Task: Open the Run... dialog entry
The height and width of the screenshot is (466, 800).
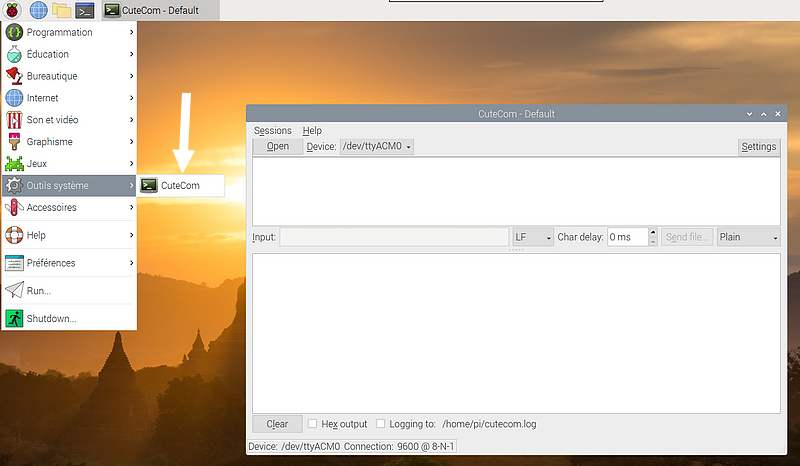Action: pyautogui.click(x=39, y=291)
